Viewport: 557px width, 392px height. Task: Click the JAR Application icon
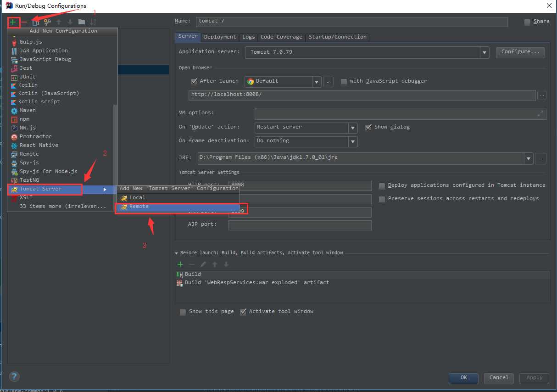[x=14, y=50]
